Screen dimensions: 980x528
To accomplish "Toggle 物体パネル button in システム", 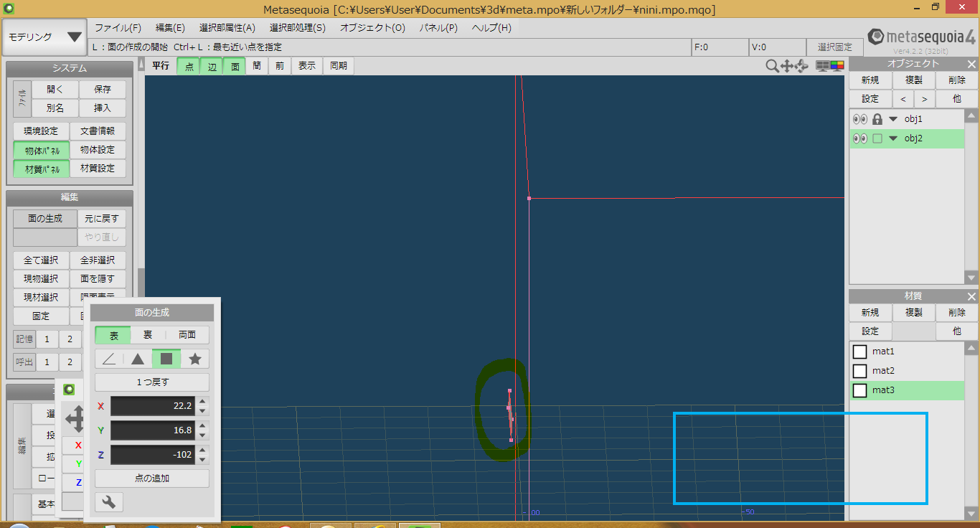I will pos(42,151).
